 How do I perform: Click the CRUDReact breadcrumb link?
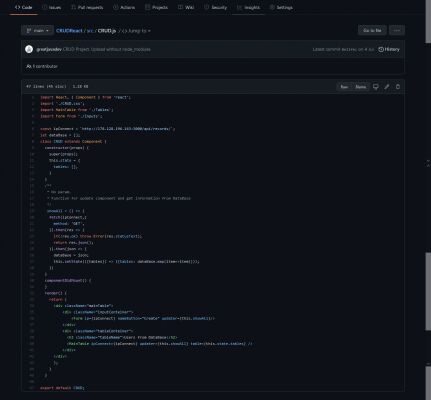[x=69, y=31]
